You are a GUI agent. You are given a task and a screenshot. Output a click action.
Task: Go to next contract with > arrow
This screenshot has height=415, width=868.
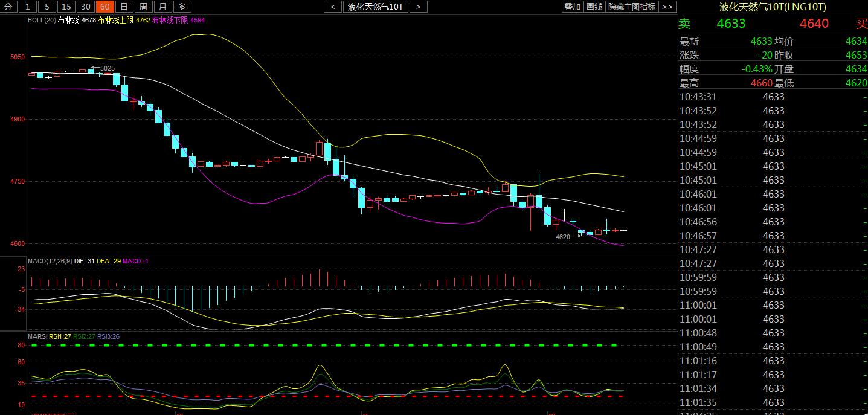(x=418, y=7)
